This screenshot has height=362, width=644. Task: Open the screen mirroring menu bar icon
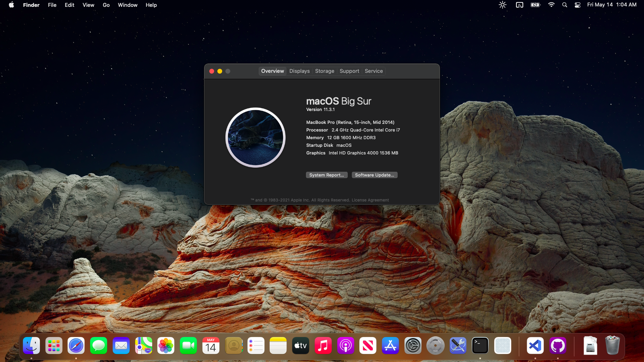click(x=520, y=5)
